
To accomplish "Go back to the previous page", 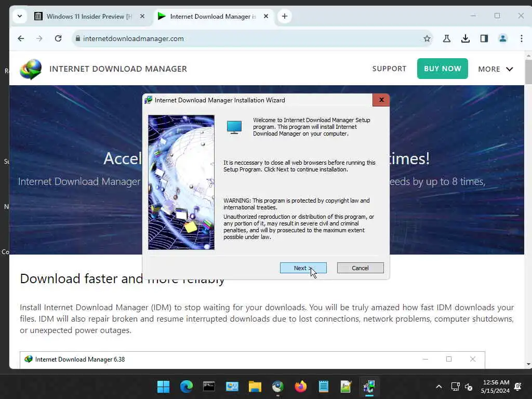I will click(x=21, y=38).
